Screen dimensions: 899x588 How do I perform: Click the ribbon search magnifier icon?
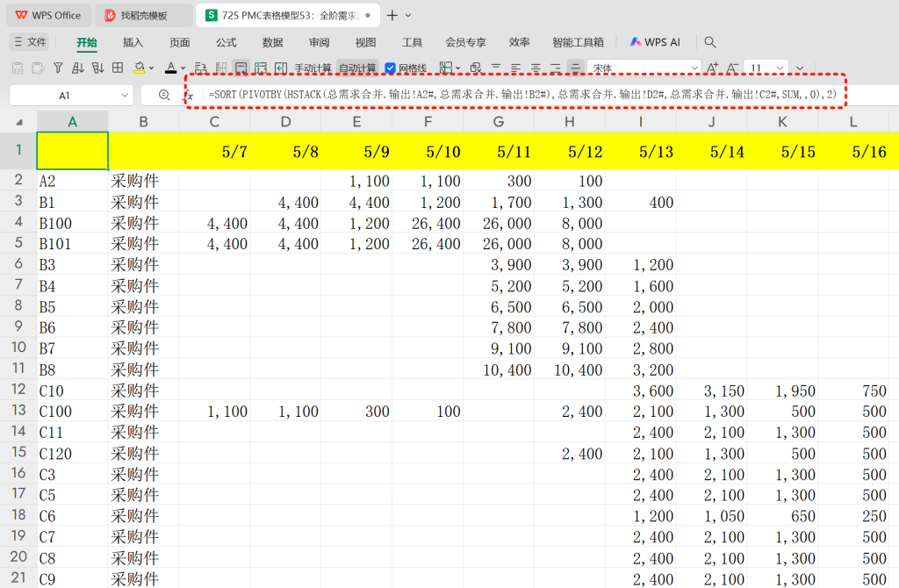[x=709, y=42]
